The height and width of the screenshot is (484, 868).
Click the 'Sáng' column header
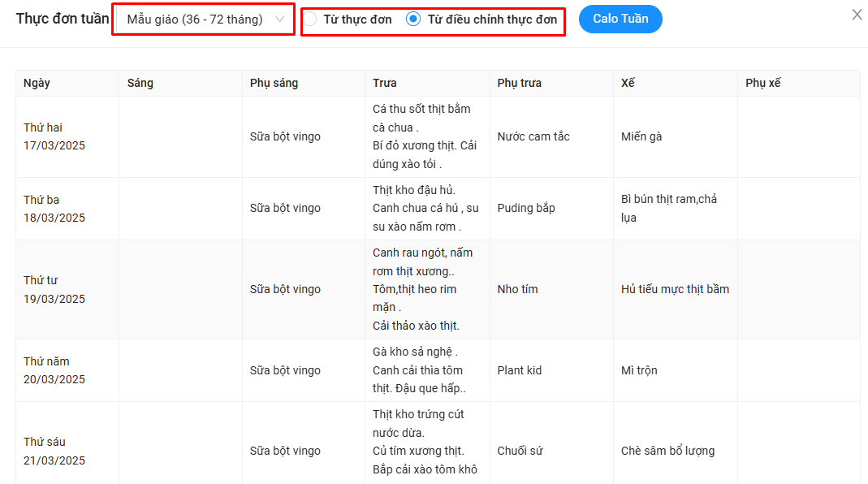[x=140, y=83]
